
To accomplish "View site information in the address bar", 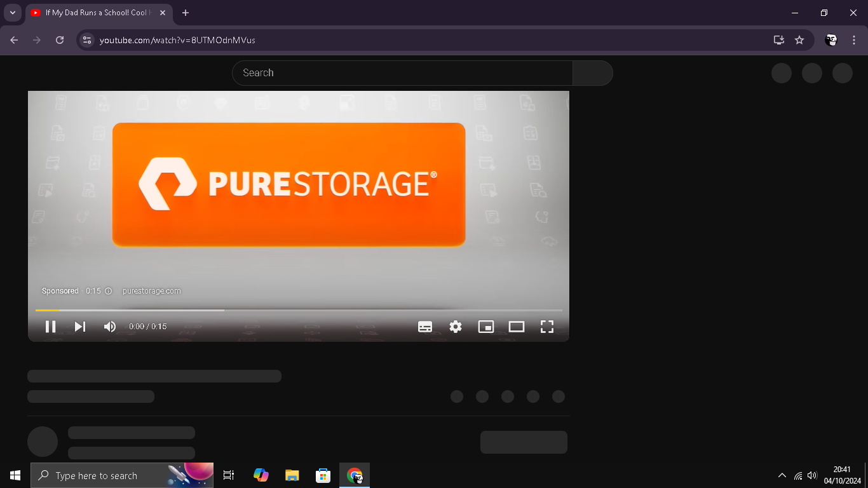I will coord(87,40).
